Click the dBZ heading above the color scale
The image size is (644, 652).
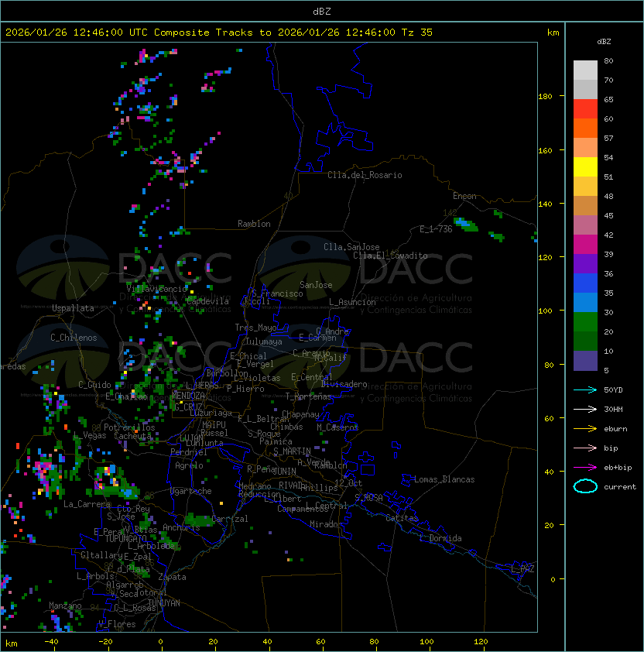pyautogui.click(x=604, y=42)
